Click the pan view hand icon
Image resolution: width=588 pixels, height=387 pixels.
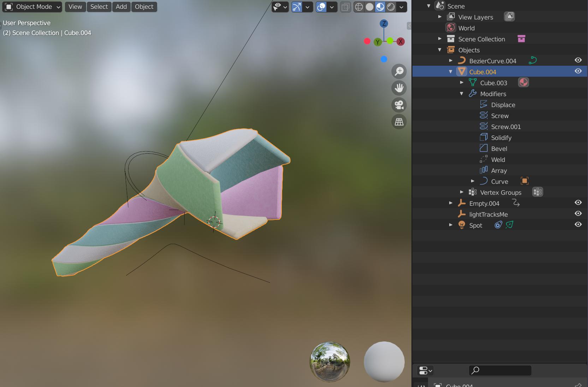tap(399, 88)
